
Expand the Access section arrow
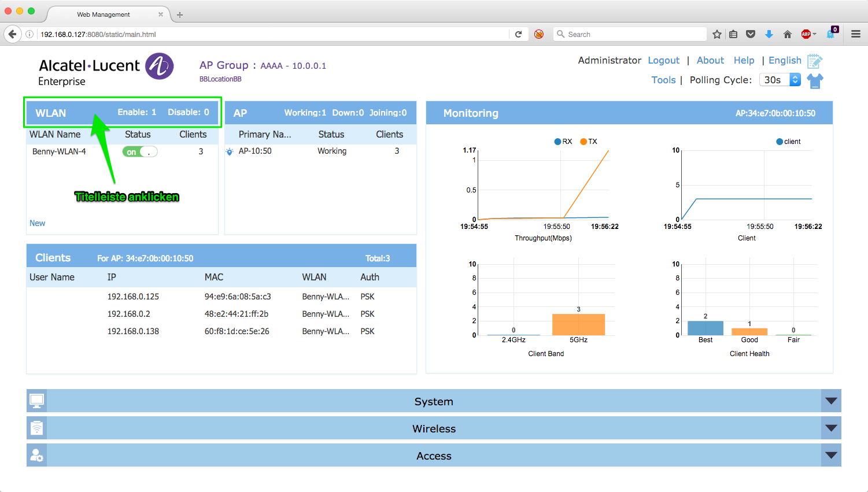pyautogui.click(x=831, y=456)
